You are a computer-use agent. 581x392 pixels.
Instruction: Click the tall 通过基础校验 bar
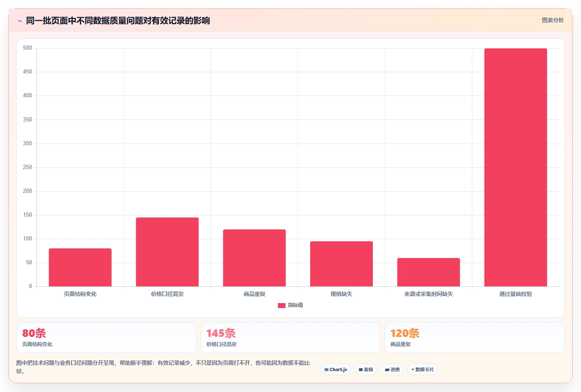[516, 167]
